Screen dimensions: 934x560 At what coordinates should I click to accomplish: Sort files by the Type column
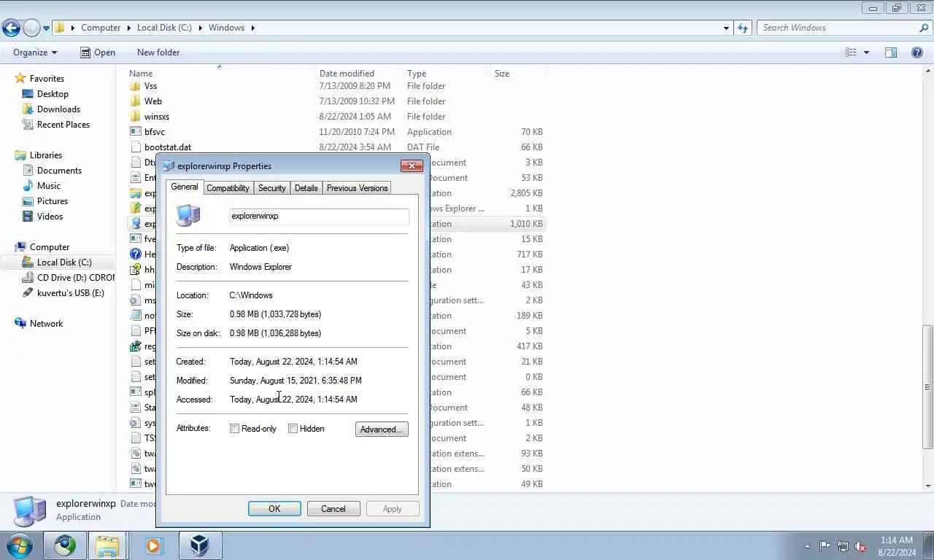click(447, 73)
